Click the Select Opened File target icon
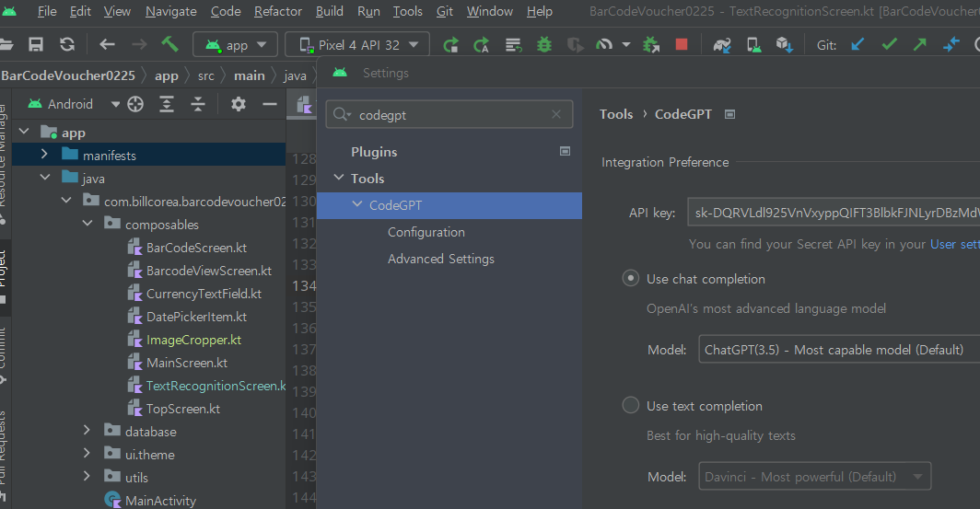980x509 pixels. pyautogui.click(x=135, y=104)
